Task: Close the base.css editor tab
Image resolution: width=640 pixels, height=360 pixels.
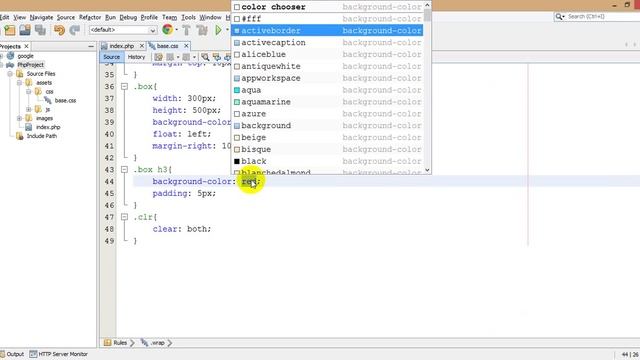Action: pos(186,46)
